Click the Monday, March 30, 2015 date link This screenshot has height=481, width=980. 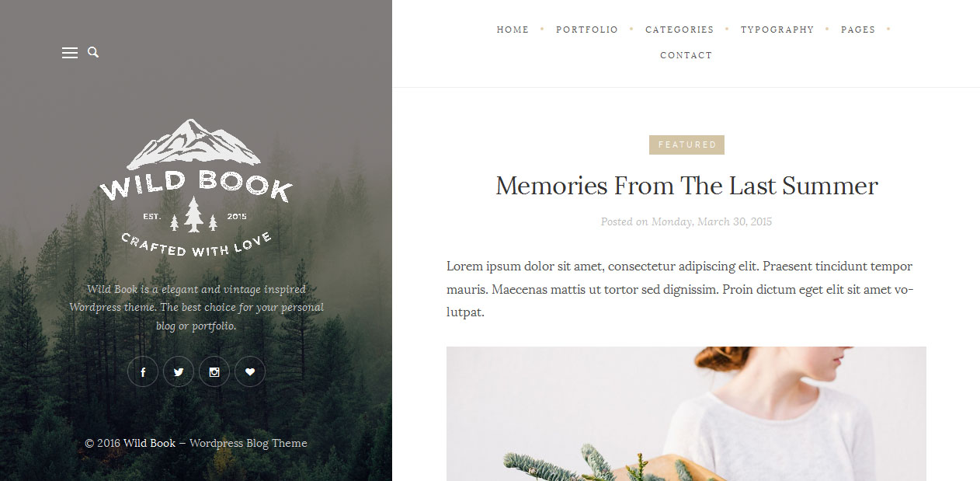click(711, 221)
